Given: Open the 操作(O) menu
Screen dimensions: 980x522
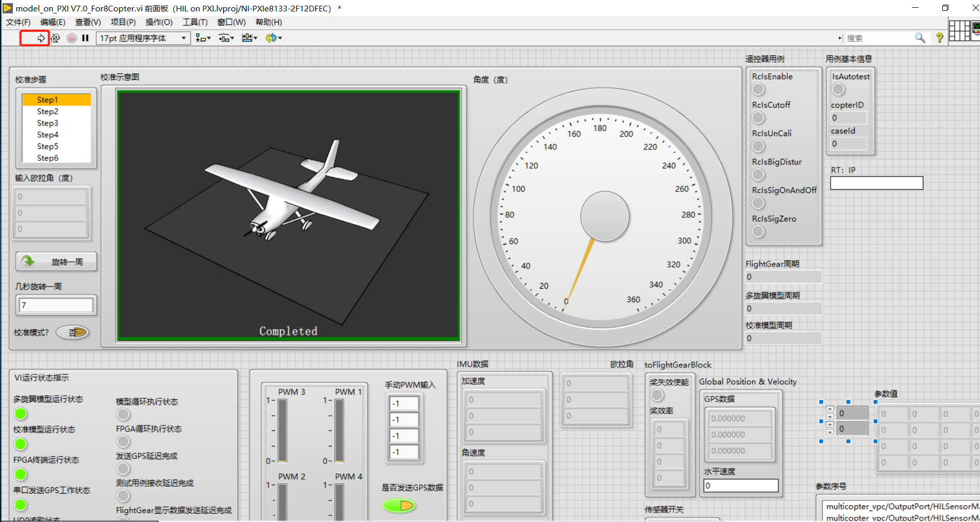Looking at the screenshot, I should [159, 22].
